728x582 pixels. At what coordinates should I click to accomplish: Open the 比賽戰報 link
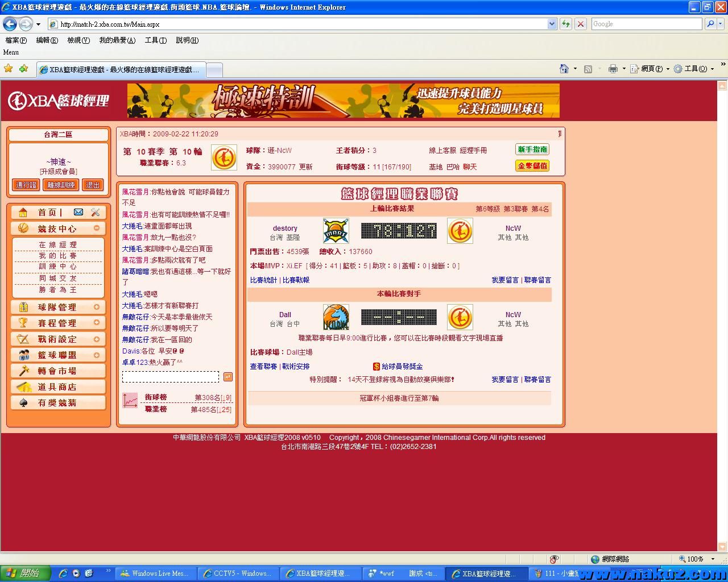tap(296, 280)
